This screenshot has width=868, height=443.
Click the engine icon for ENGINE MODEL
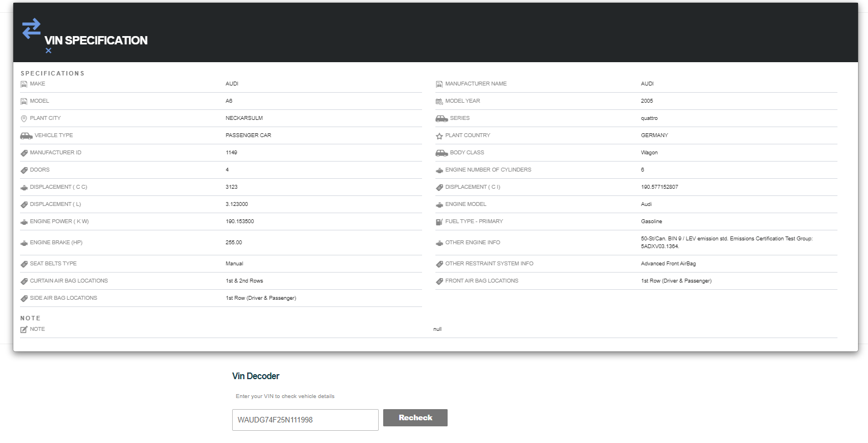[439, 205]
